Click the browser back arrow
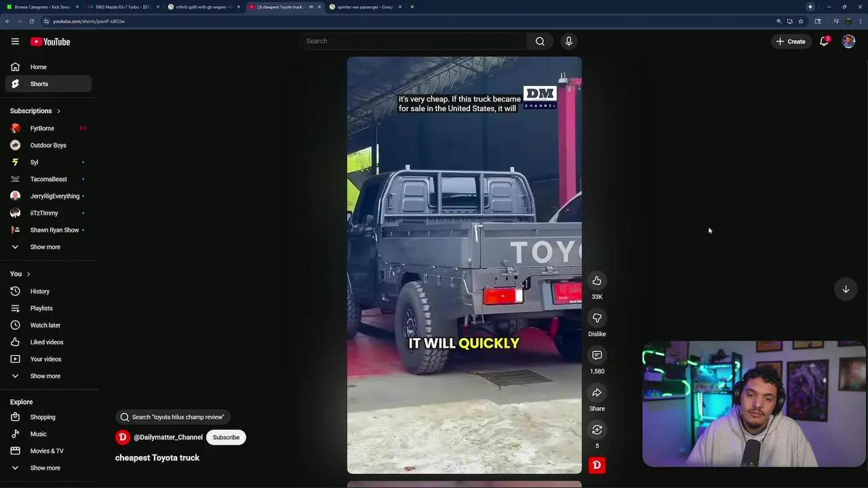The image size is (868, 488). click(x=7, y=21)
